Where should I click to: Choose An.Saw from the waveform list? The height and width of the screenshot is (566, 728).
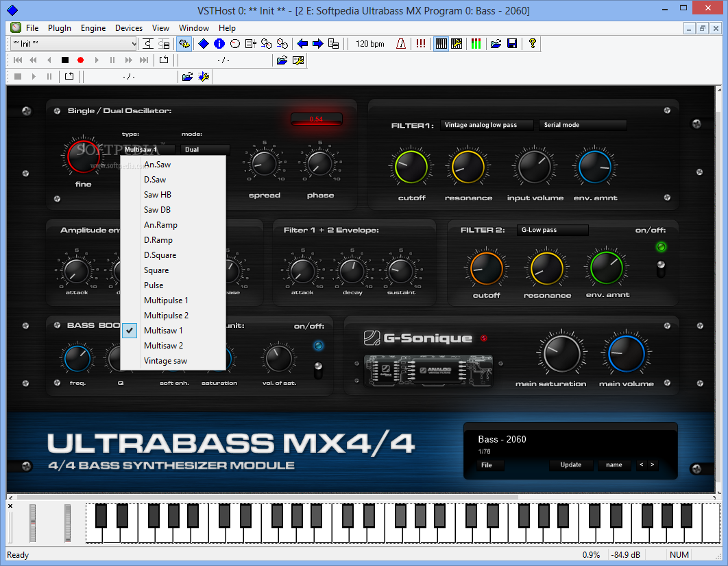click(173, 165)
